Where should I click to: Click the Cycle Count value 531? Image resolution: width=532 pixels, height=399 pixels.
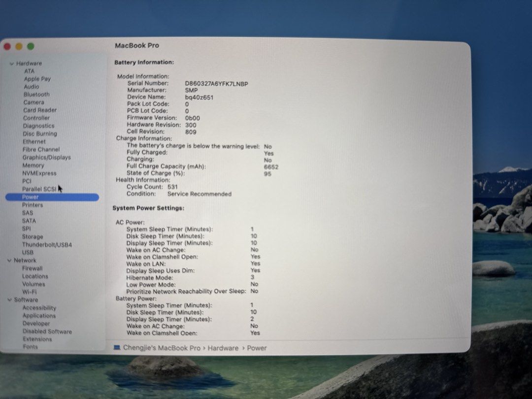[x=172, y=187]
